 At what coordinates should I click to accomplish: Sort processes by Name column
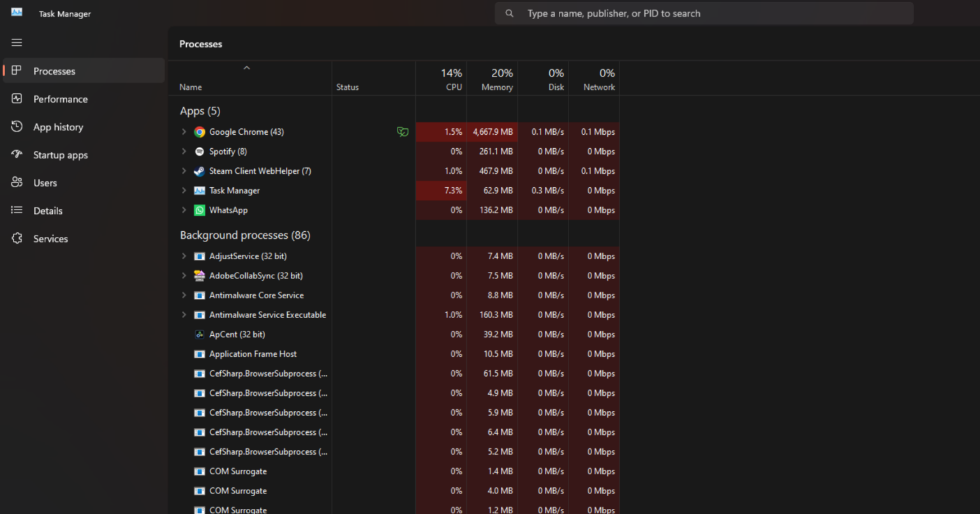[x=250, y=79]
